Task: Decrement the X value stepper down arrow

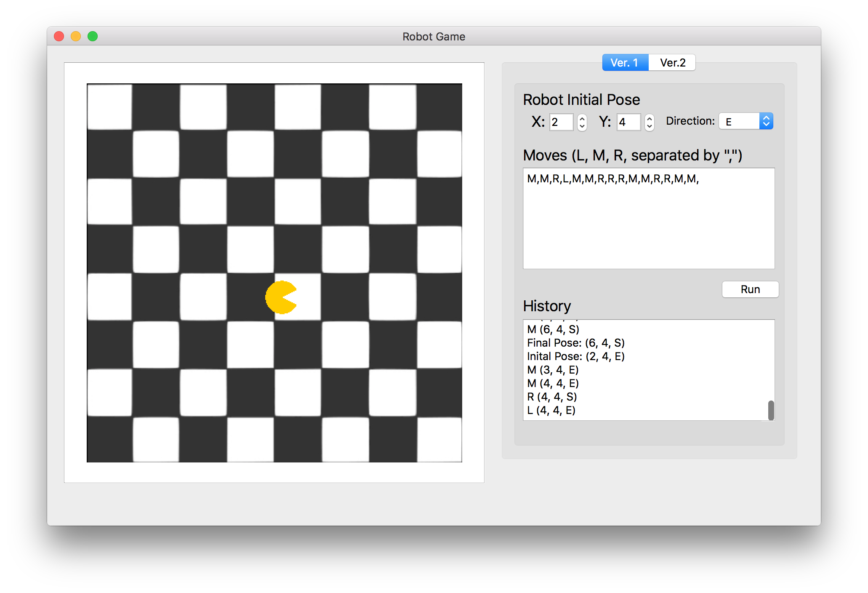Action: (582, 126)
